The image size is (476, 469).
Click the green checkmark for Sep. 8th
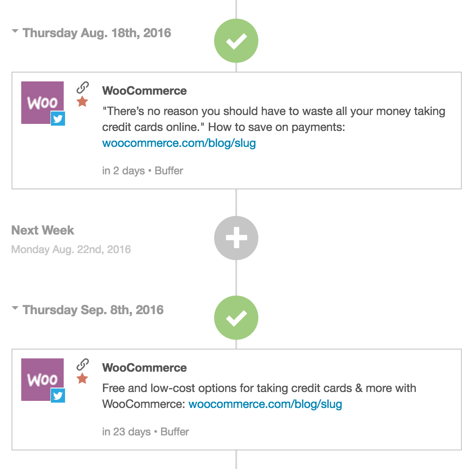[x=236, y=318]
